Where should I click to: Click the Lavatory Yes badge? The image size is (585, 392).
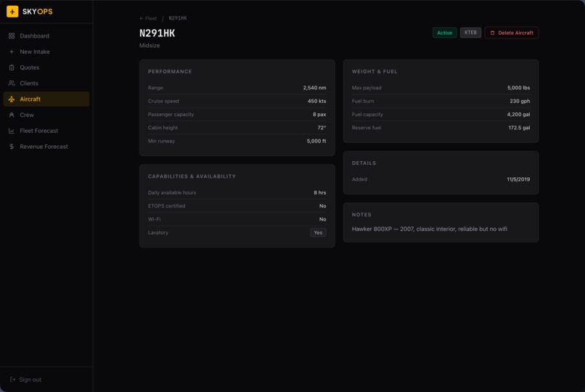[x=318, y=232]
